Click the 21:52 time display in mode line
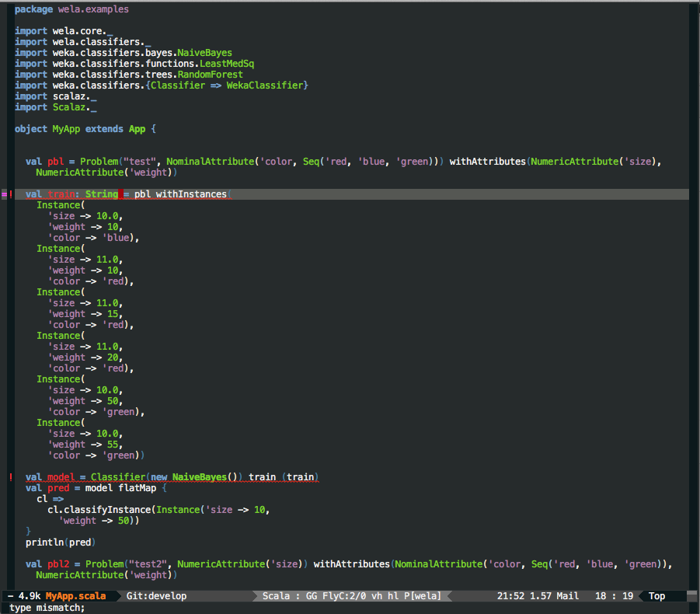 coord(510,596)
